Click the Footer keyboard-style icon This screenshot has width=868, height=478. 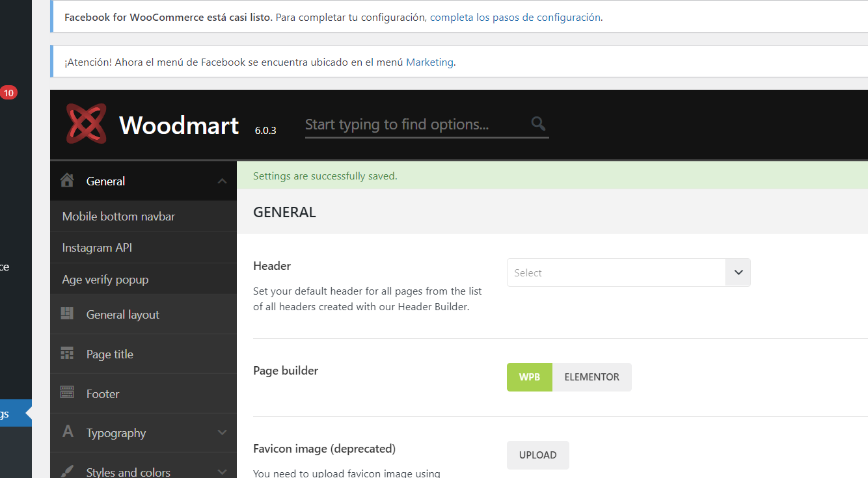[x=67, y=392]
